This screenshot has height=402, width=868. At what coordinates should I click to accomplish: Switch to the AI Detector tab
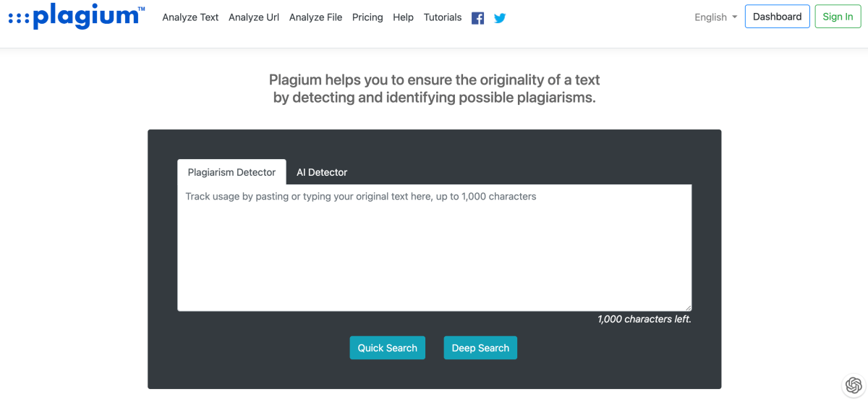coord(322,172)
